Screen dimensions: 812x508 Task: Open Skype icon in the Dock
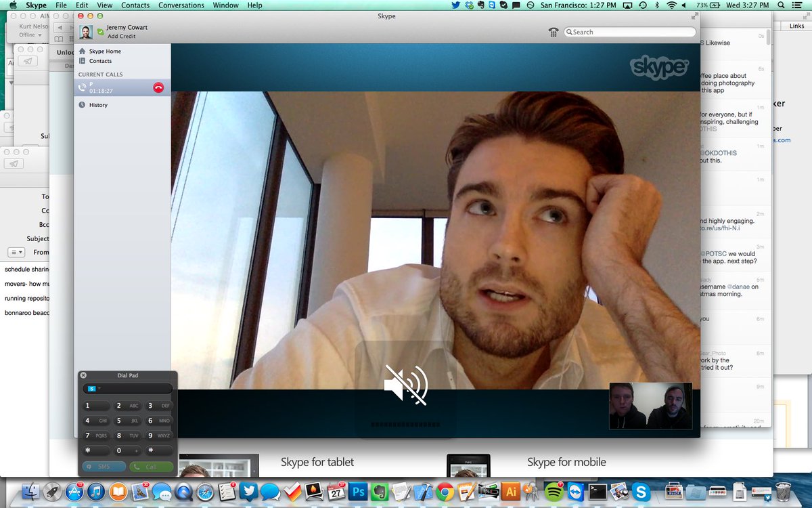641,492
